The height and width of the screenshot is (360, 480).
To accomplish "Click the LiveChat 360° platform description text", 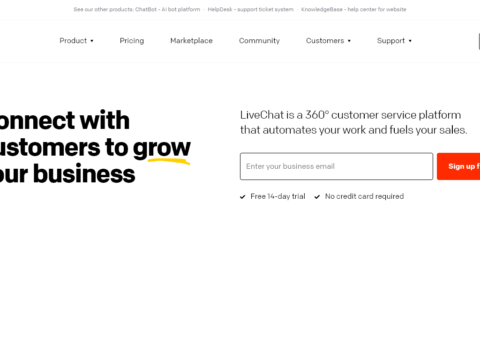I will click(353, 122).
